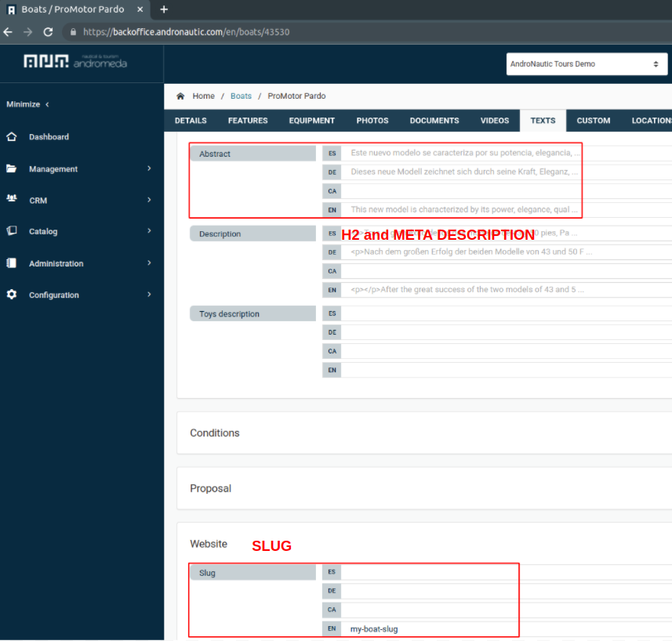This screenshot has height=641, width=672.
Task: Click the Toys description label
Action: 252,313
